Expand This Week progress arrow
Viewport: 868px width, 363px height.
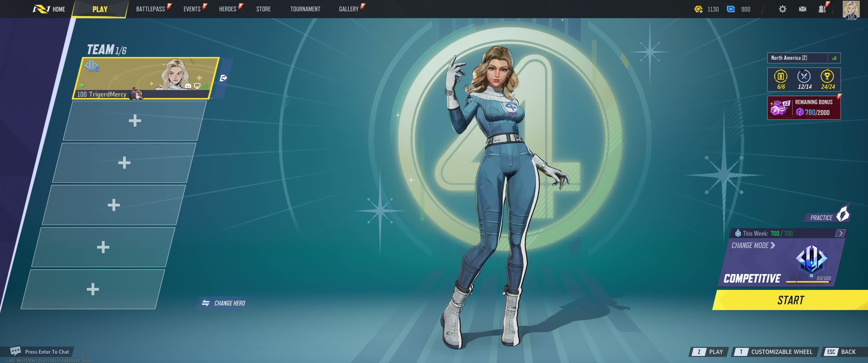point(840,233)
